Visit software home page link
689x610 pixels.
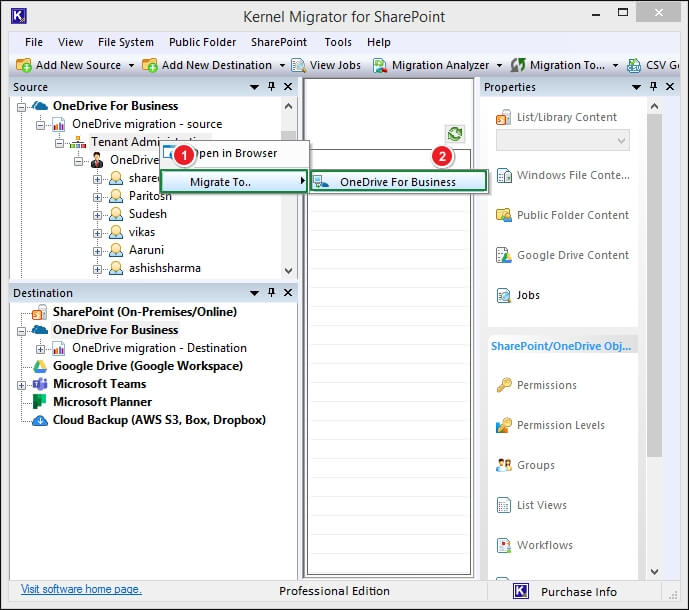[81, 589]
